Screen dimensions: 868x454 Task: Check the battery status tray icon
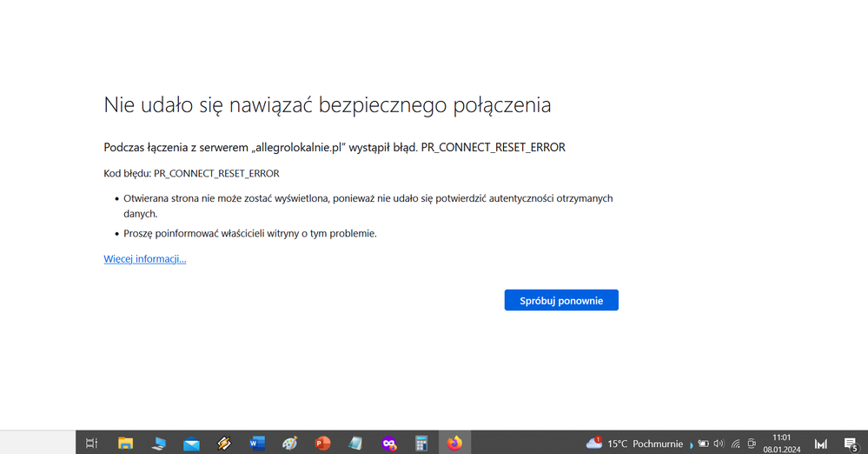coord(703,444)
